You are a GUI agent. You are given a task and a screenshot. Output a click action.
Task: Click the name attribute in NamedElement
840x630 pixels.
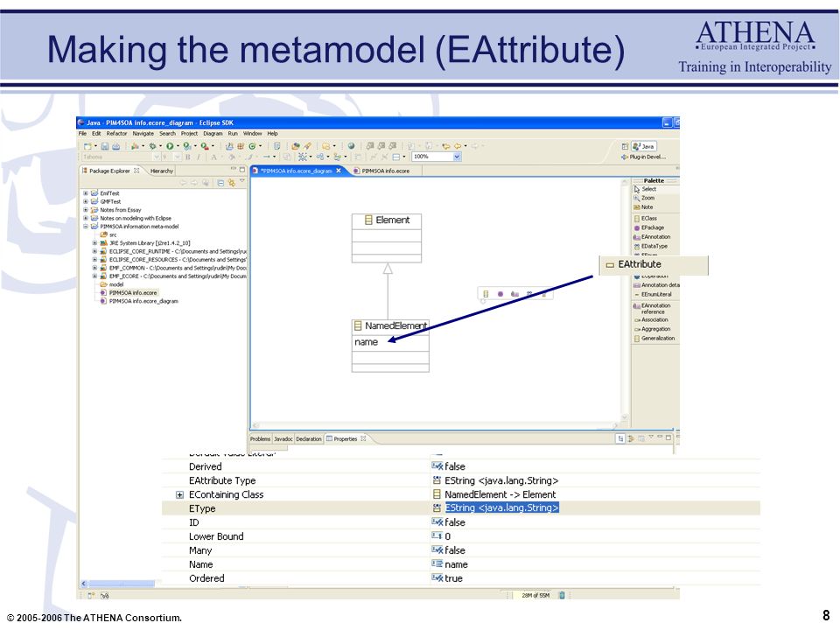[367, 342]
